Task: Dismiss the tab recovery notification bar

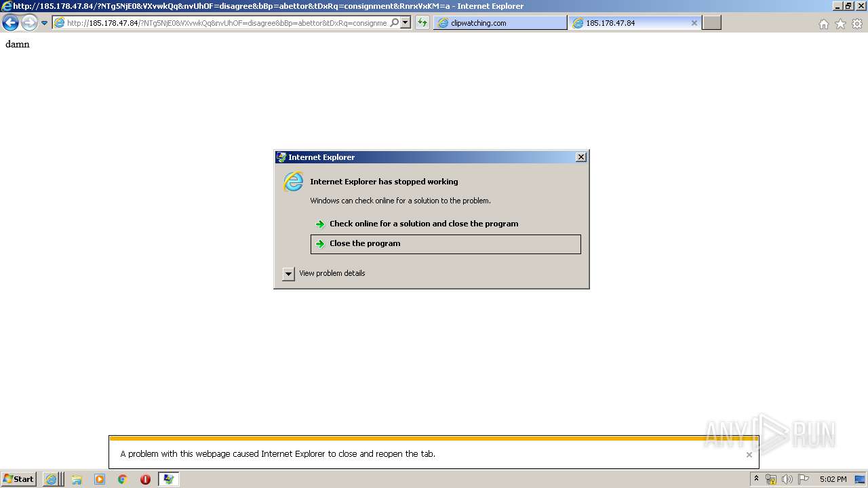Action: coord(749,455)
